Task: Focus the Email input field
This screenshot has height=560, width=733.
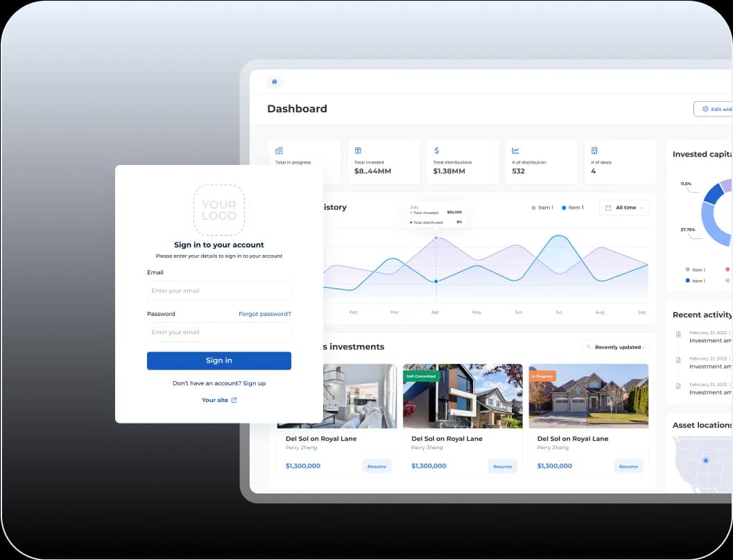Action: click(218, 291)
